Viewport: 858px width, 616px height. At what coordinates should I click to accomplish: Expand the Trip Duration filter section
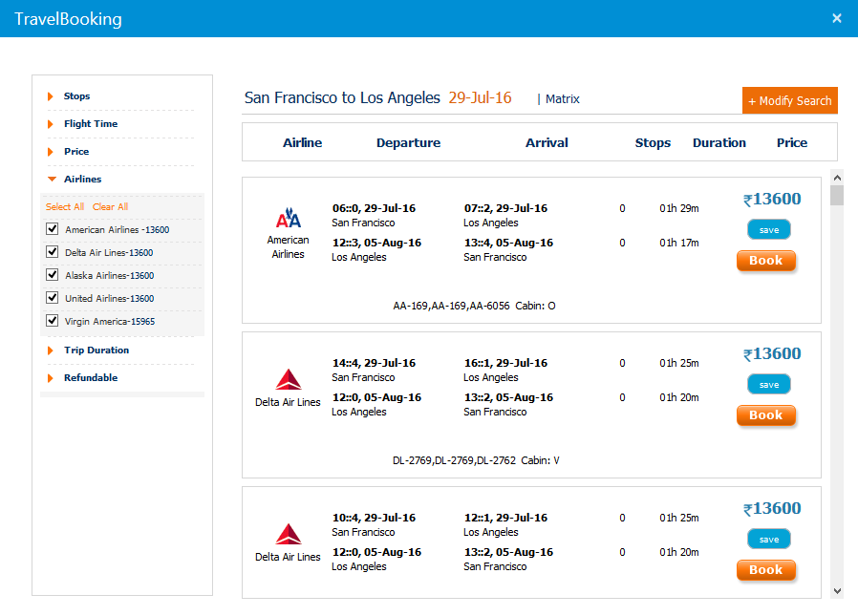point(97,350)
